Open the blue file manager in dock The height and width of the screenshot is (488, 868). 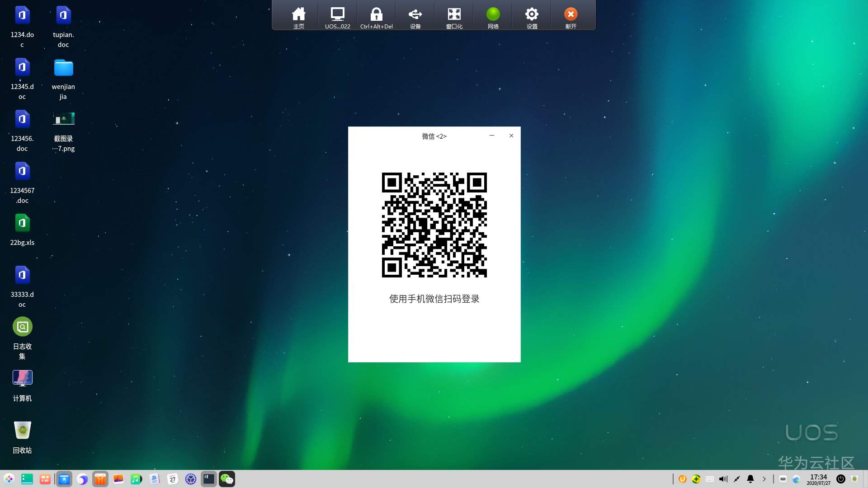click(x=64, y=479)
